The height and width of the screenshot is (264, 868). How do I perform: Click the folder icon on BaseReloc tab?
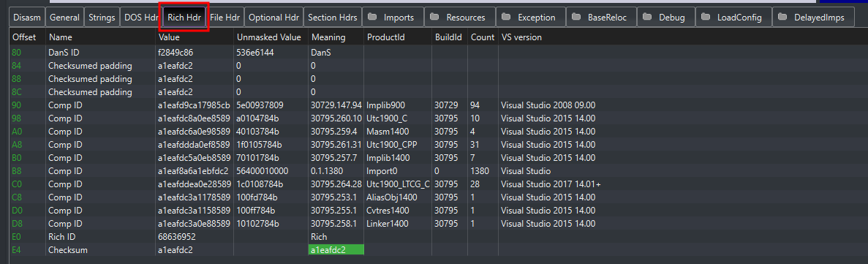point(576,17)
